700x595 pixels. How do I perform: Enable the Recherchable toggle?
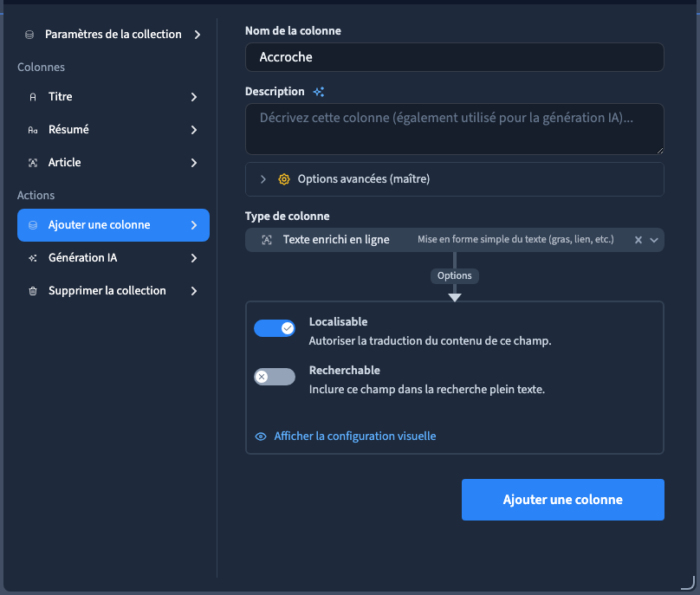[275, 377]
